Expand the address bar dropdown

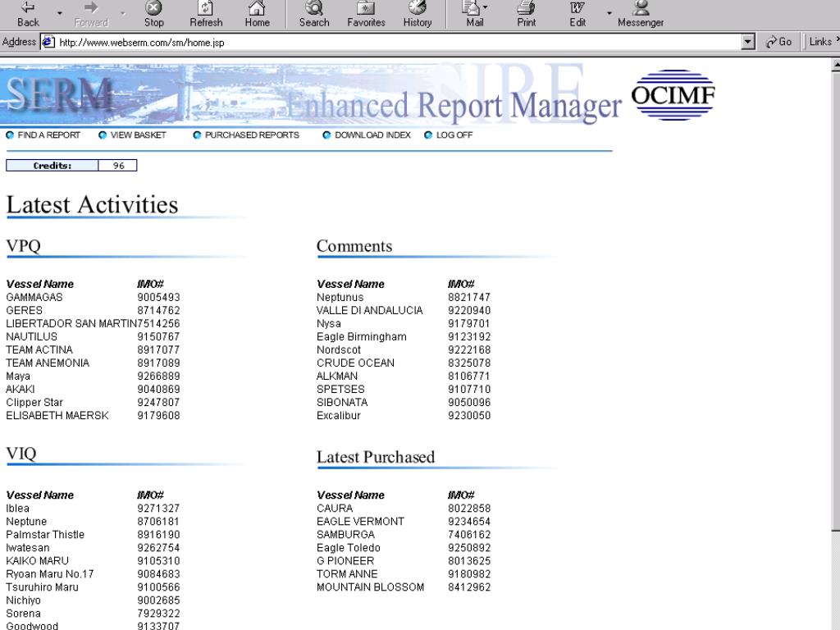pos(748,43)
